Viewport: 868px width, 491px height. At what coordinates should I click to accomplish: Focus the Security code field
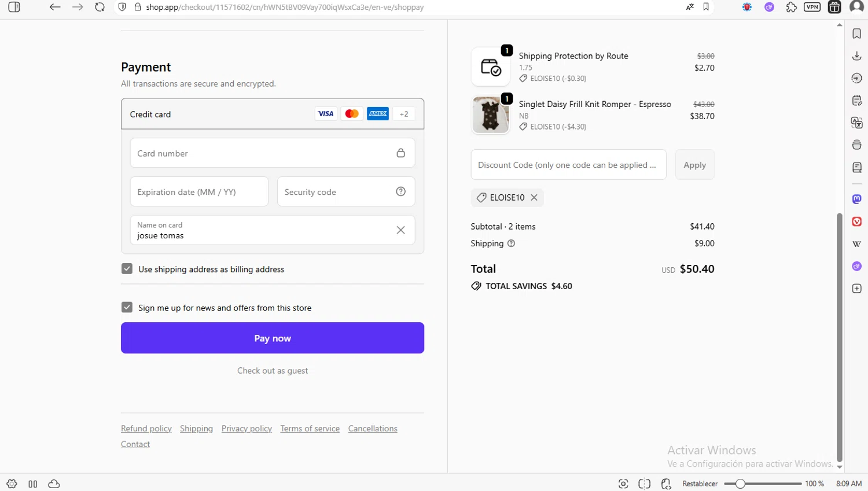coord(346,191)
